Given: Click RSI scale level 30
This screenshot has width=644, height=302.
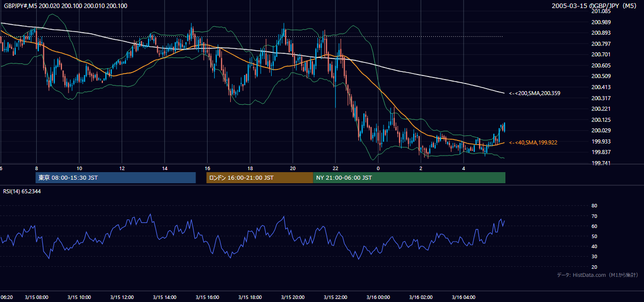Looking at the screenshot, I should 594,257.
